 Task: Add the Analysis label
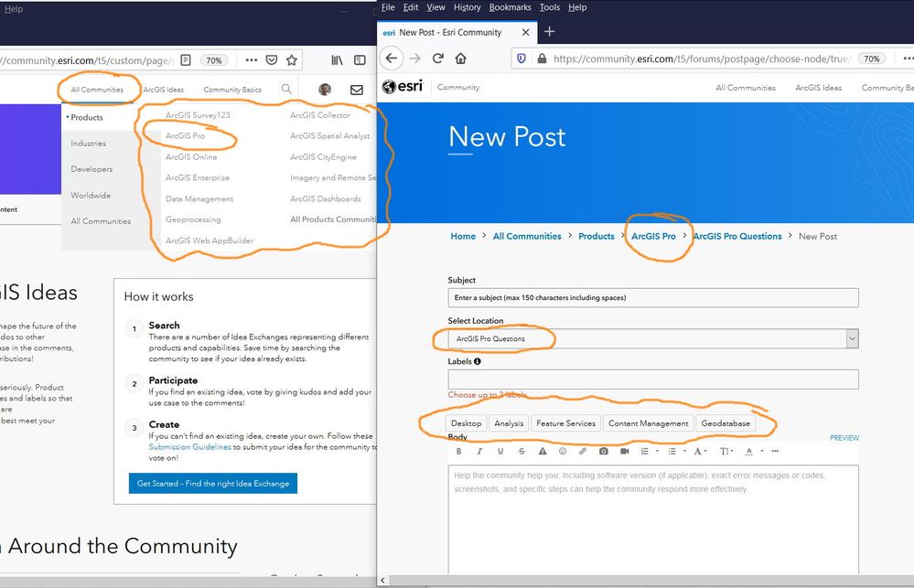tap(509, 423)
